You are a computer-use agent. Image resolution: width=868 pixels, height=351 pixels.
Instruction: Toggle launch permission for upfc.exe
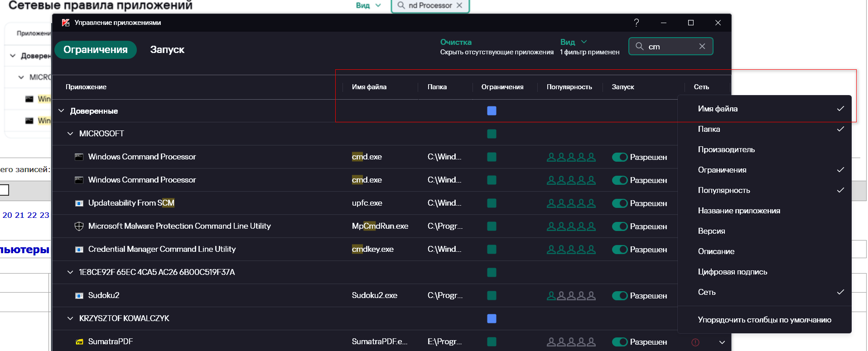point(620,203)
